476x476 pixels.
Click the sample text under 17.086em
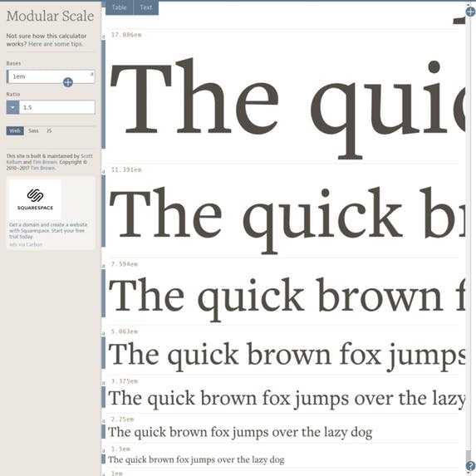point(287,108)
